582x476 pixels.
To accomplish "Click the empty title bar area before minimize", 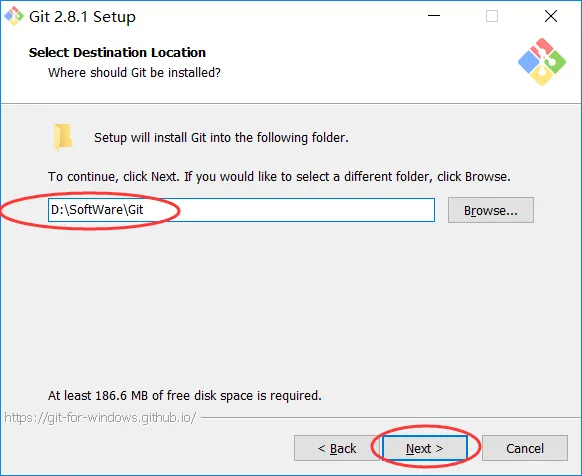I will tap(278, 16).
